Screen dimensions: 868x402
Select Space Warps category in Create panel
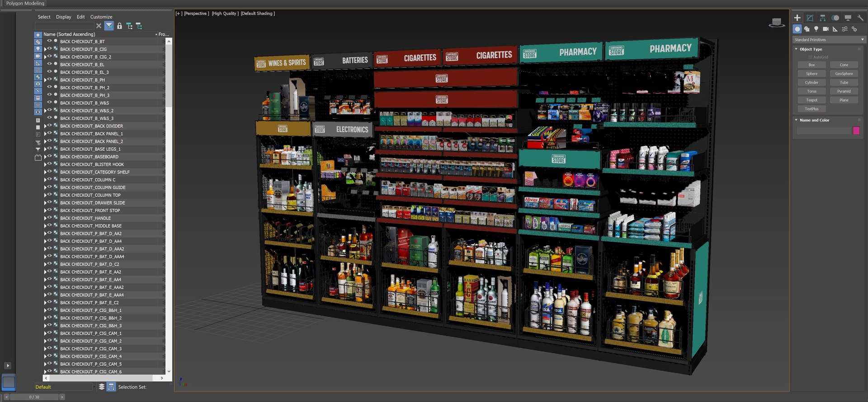844,29
